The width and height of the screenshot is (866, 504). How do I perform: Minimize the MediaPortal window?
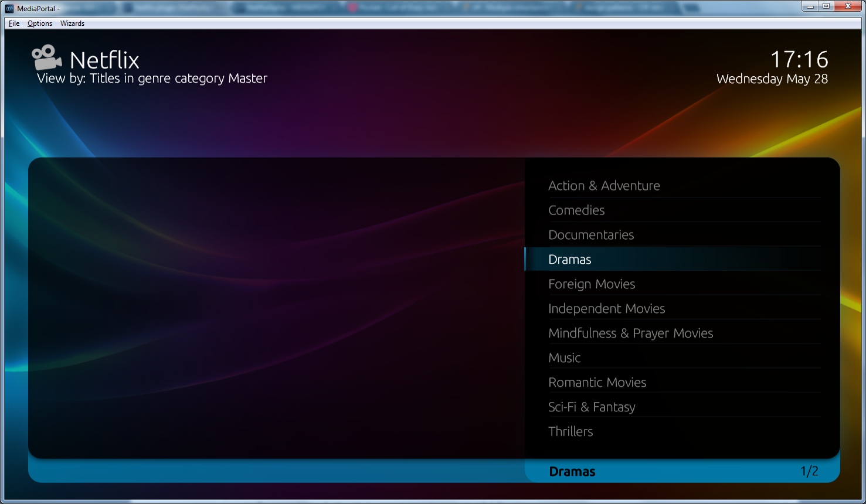(810, 6)
